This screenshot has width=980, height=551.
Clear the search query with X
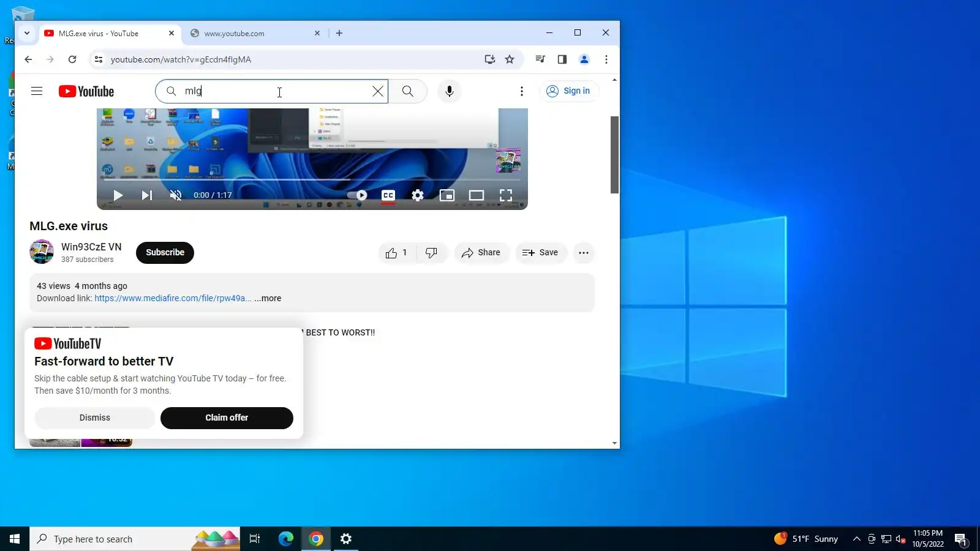[378, 91]
